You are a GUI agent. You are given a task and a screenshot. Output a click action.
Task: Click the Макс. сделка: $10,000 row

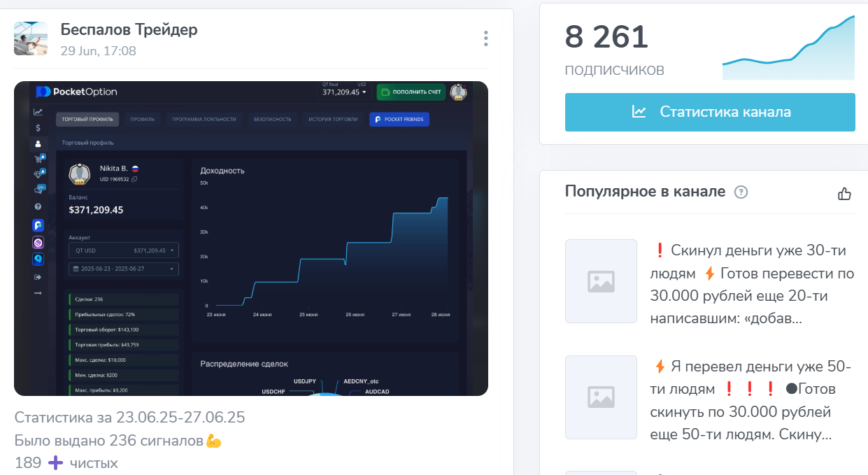tap(124, 360)
